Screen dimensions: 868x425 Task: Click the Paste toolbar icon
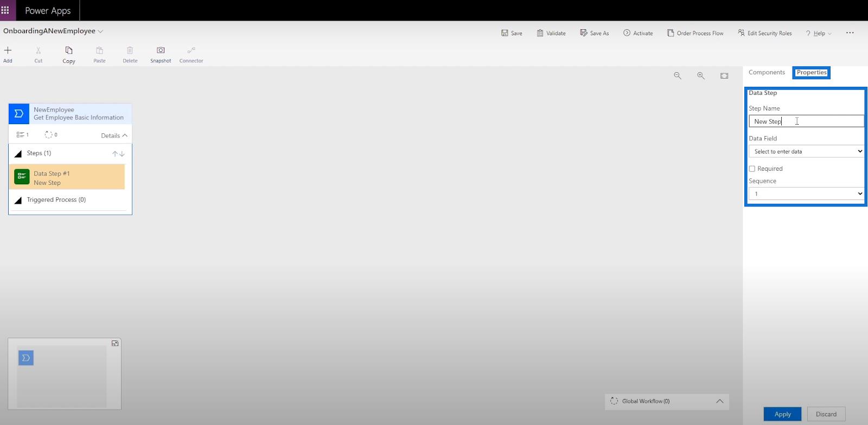pyautogui.click(x=99, y=50)
